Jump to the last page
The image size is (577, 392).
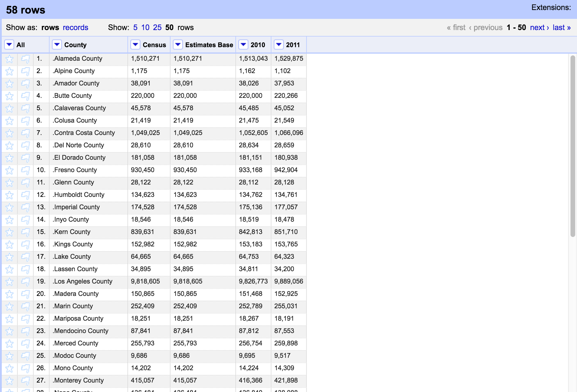[561, 27]
